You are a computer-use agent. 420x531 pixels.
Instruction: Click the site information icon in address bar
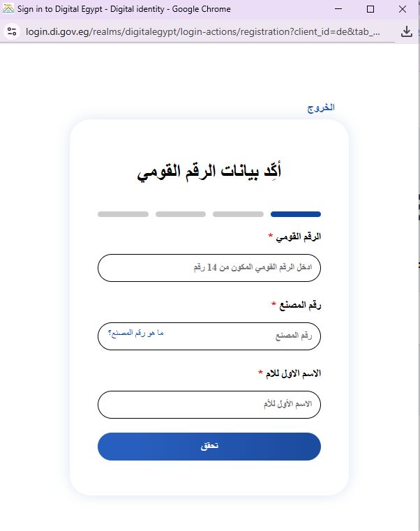coord(12,31)
